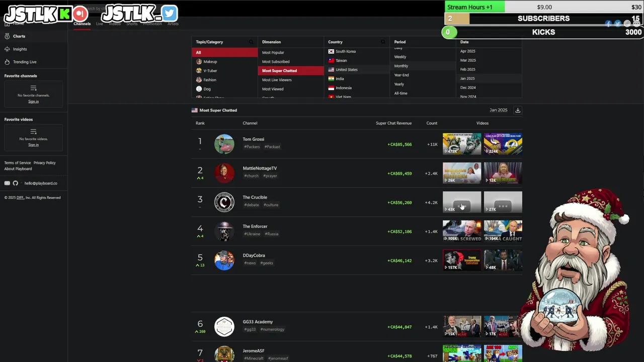The width and height of the screenshot is (644, 362).
Task: Click the #debate hashtag
Action: pyautogui.click(x=252, y=205)
